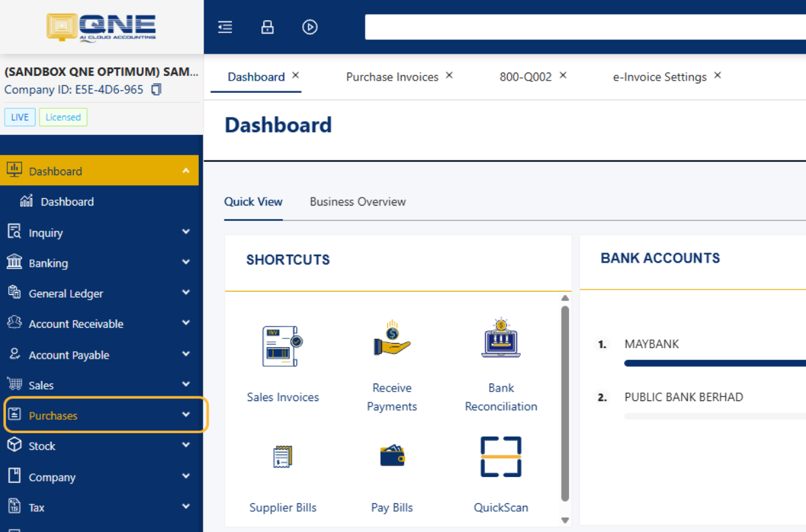Expand the Account Payable chevron

click(x=186, y=354)
